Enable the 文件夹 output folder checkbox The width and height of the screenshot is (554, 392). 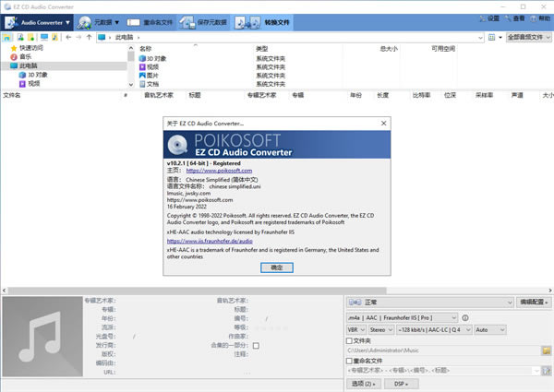click(349, 341)
